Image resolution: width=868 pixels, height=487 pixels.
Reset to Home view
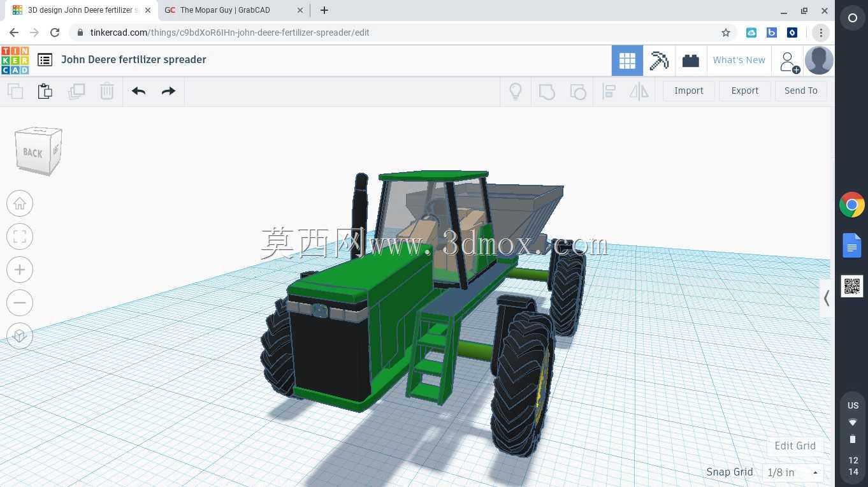20,203
